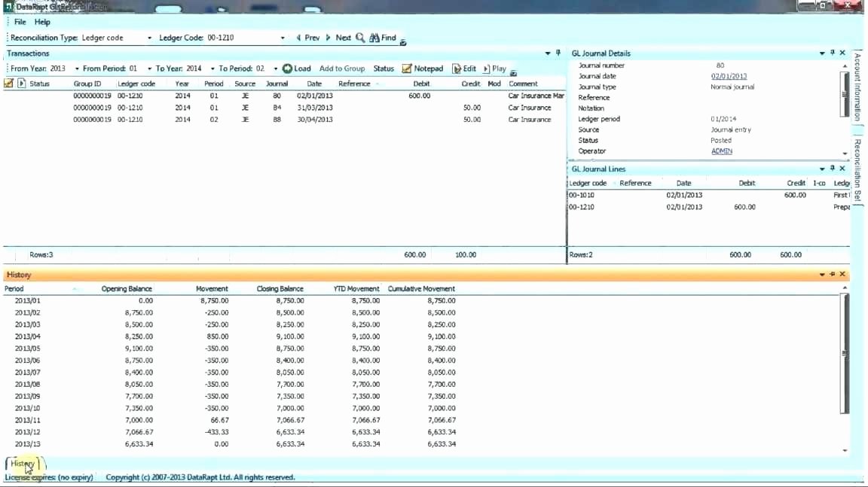The height and width of the screenshot is (487, 868).
Task: Click the History panel vertical scrollbar
Action: (844, 354)
